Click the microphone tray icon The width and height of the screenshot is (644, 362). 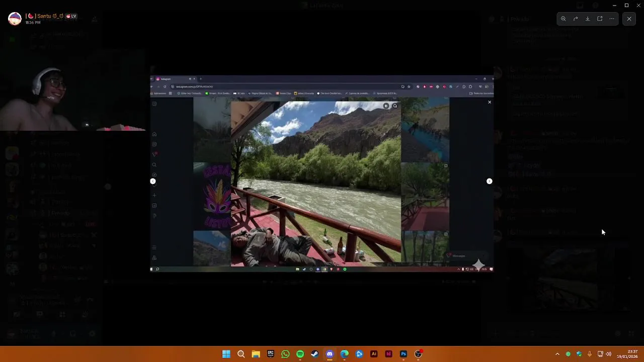pyautogui.click(x=589, y=354)
